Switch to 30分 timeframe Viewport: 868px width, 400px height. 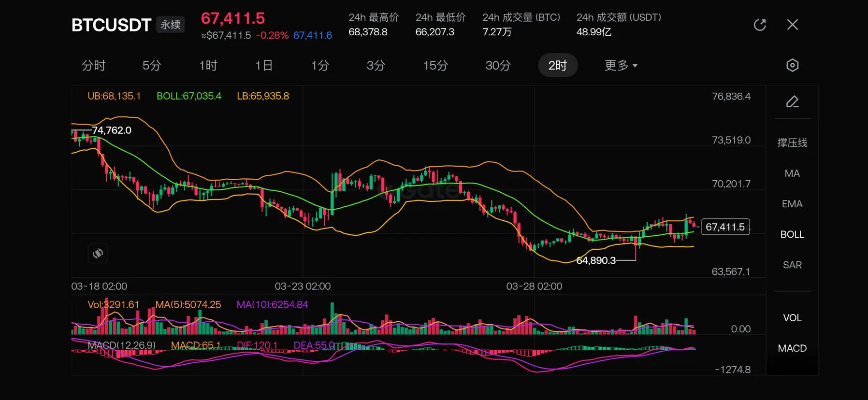tap(498, 65)
